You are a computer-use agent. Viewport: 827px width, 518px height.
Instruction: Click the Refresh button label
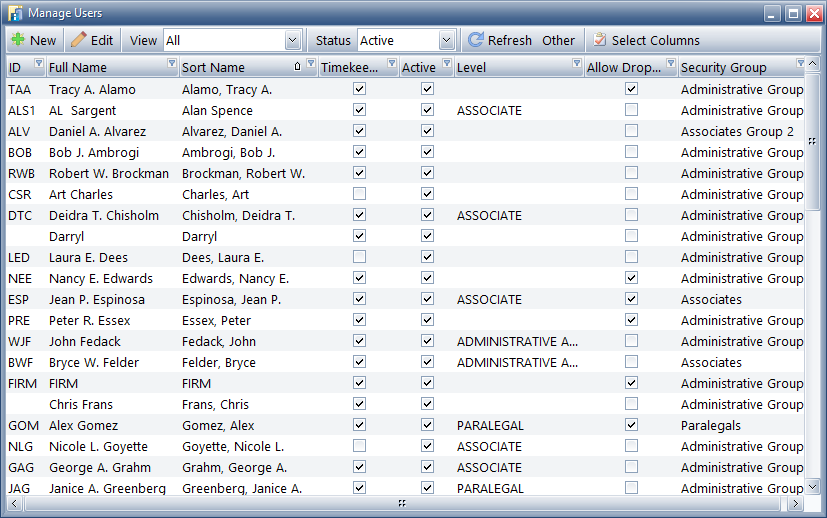pyautogui.click(x=509, y=41)
